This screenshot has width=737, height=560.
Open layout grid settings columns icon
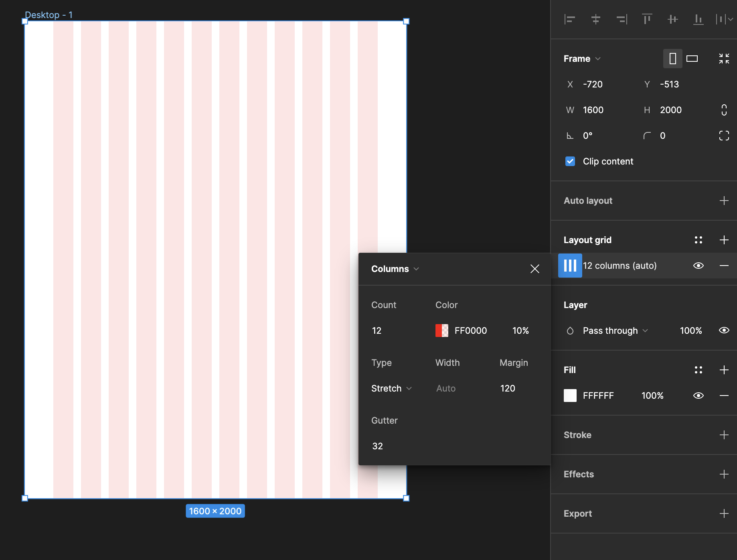pyautogui.click(x=570, y=266)
